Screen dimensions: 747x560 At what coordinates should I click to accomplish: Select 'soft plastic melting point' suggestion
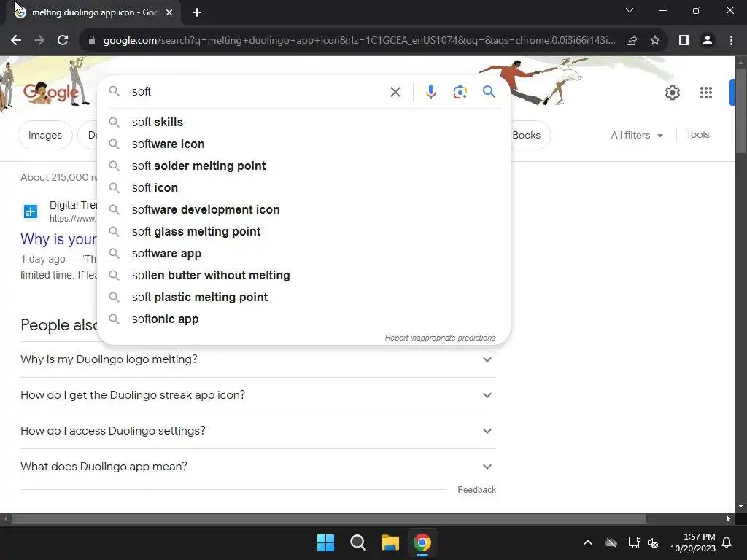pos(303,297)
